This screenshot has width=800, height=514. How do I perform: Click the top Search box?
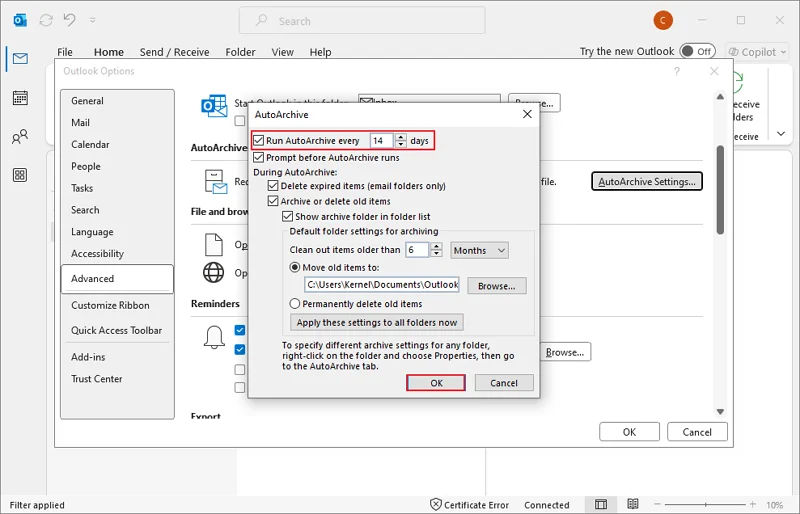[362, 21]
